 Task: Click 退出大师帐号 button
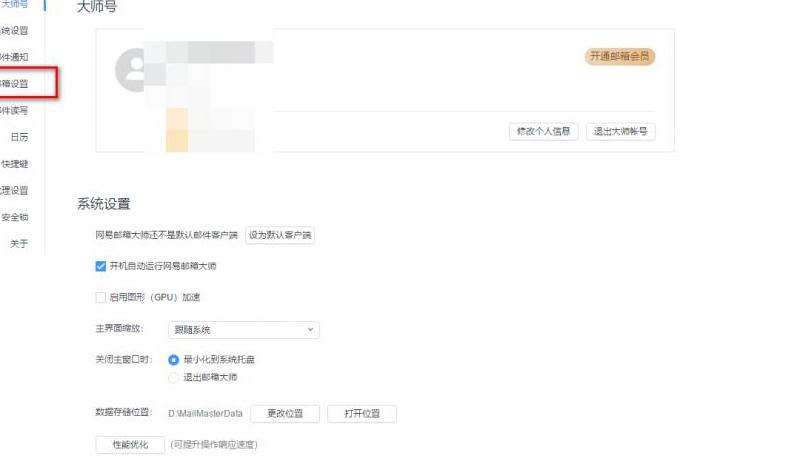620,132
